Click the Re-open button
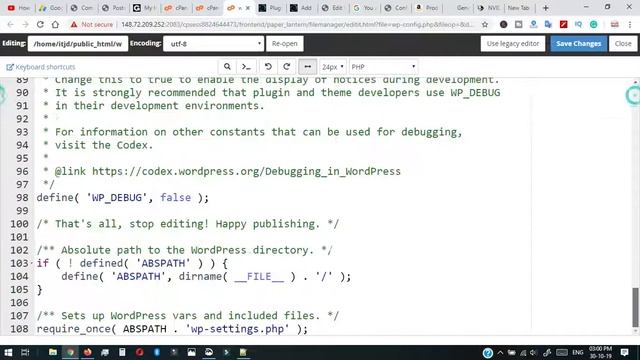Screen dimensions: 640x360 284,44
